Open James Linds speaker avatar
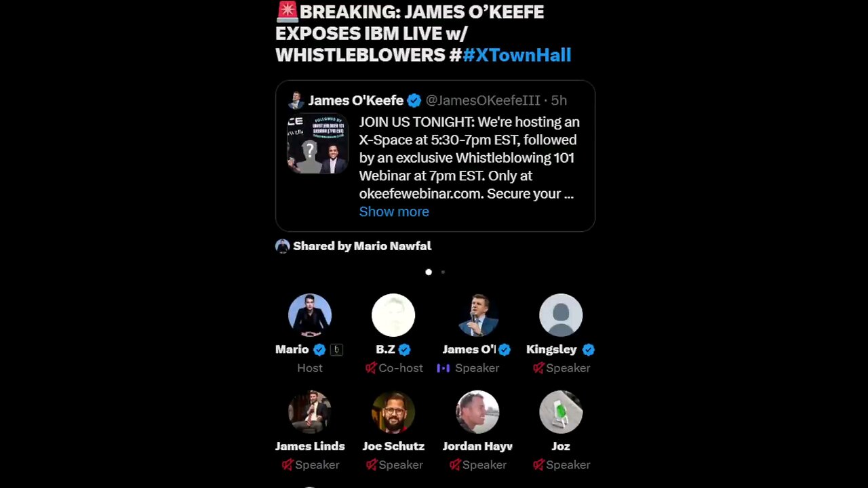This screenshot has height=488, width=868. coord(310,412)
